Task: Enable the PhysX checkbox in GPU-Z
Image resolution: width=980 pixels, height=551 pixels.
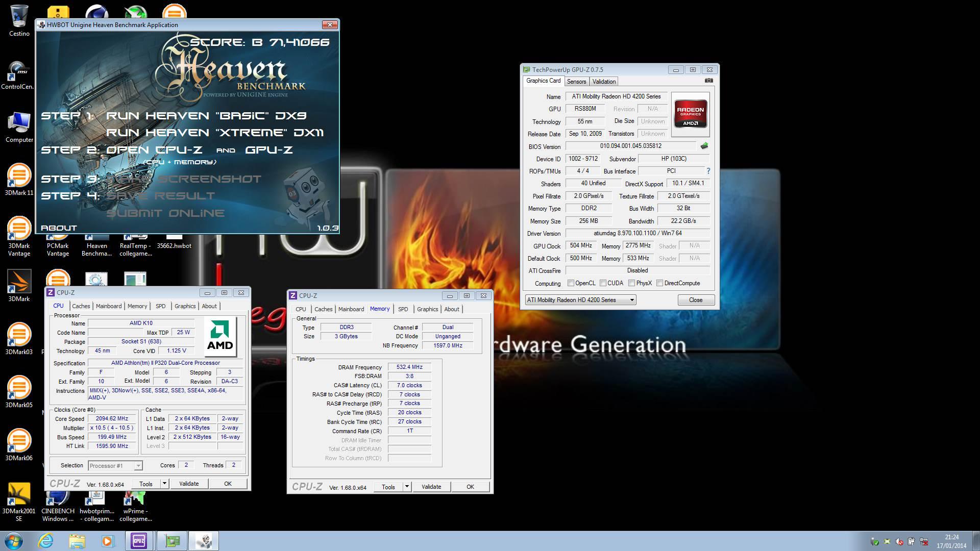Action: click(631, 283)
